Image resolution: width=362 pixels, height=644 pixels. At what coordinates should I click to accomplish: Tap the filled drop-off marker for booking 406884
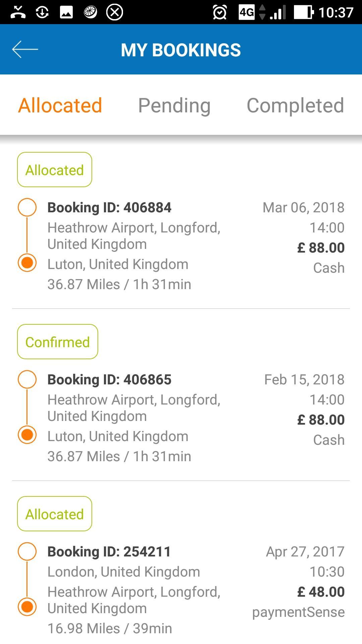coord(27,263)
